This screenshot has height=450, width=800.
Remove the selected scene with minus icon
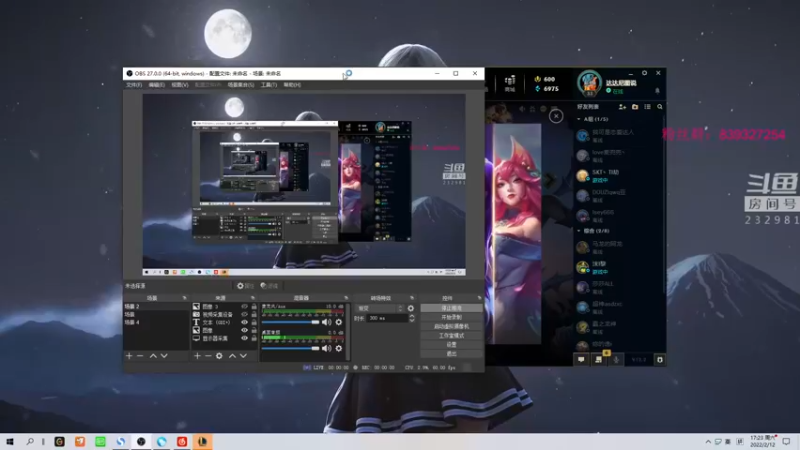[x=140, y=356]
